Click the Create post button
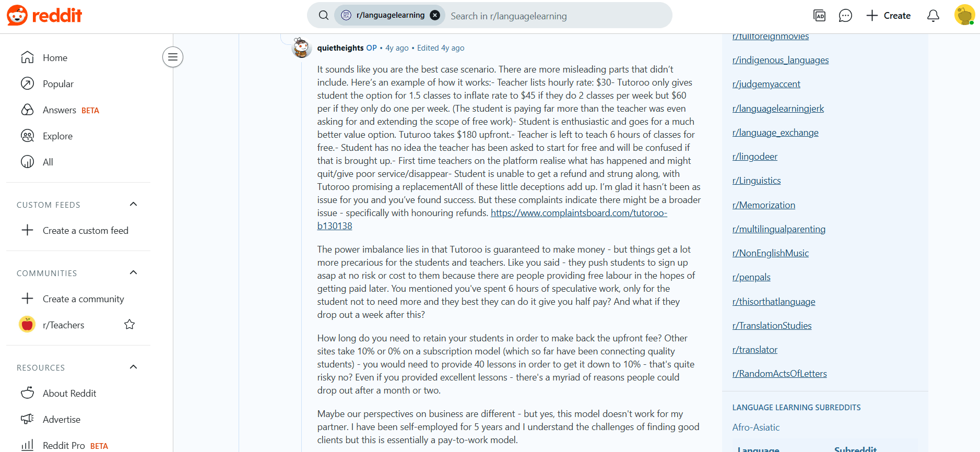980x452 pixels. click(888, 16)
